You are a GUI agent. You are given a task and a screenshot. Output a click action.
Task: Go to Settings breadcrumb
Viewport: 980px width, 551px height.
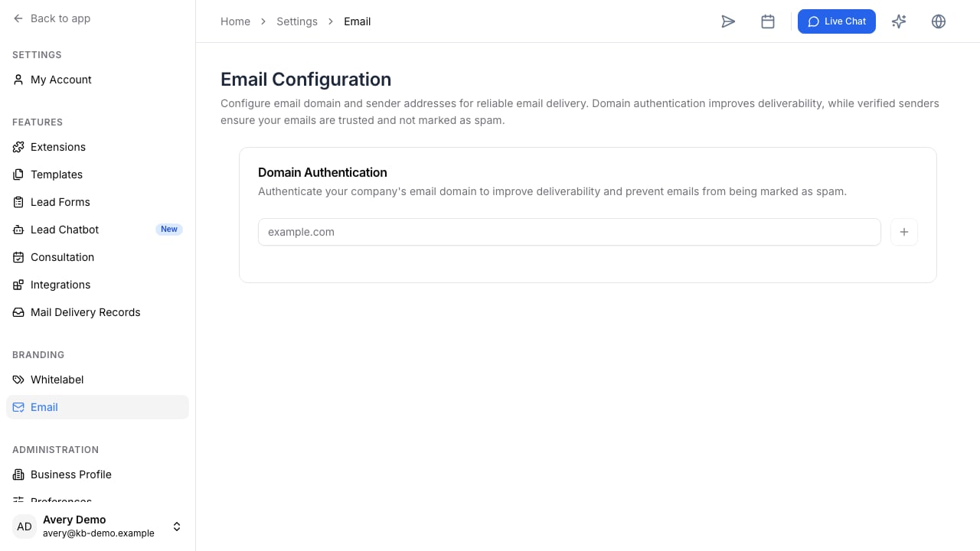coord(297,21)
